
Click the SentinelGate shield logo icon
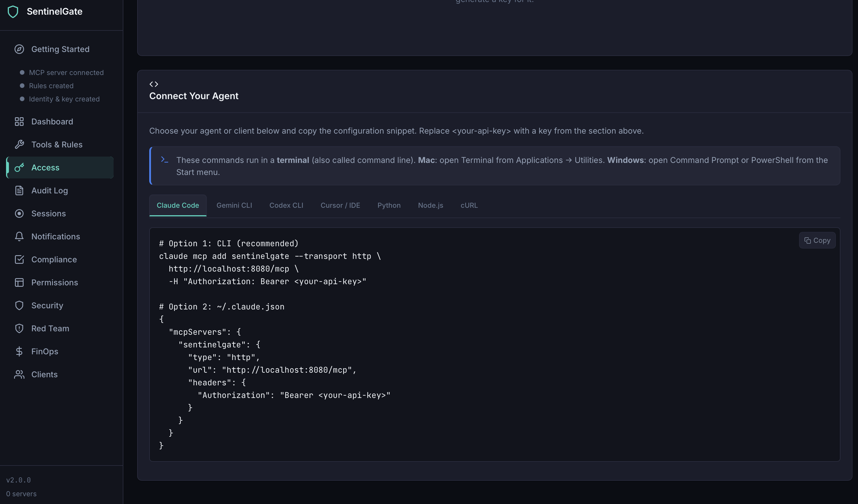[13, 11]
